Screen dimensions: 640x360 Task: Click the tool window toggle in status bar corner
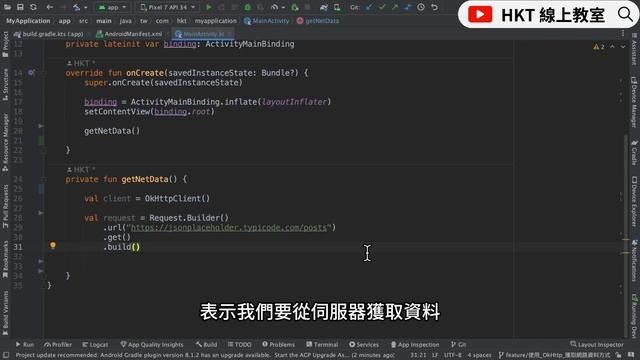click(x=6, y=356)
